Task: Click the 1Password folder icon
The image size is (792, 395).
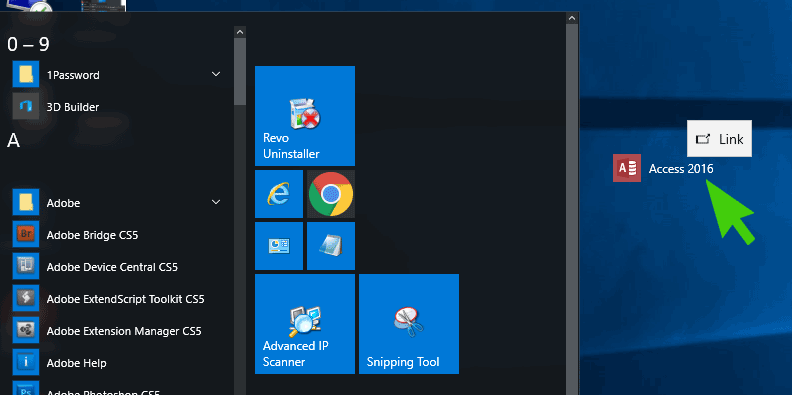Action: click(26, 75)
